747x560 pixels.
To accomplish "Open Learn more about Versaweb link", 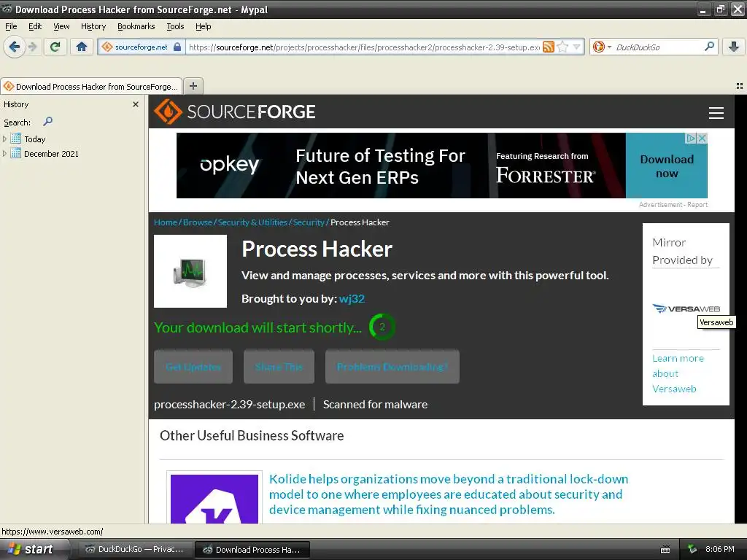I will (x=678, y=373).
